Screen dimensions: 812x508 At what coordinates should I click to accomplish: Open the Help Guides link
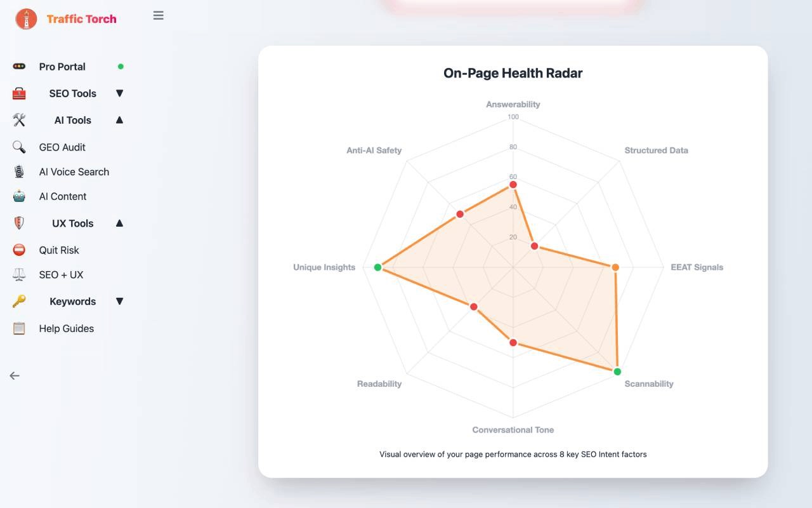coord(66,329)
